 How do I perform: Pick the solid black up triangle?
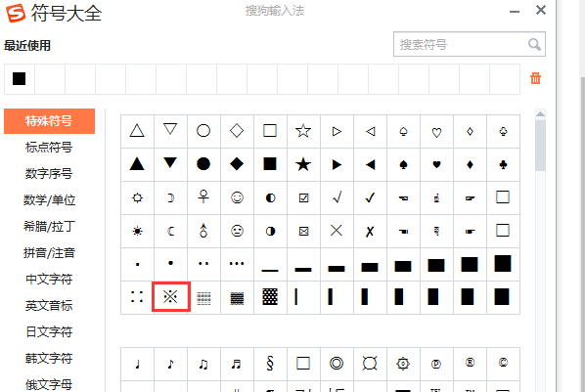pos(137,164)
